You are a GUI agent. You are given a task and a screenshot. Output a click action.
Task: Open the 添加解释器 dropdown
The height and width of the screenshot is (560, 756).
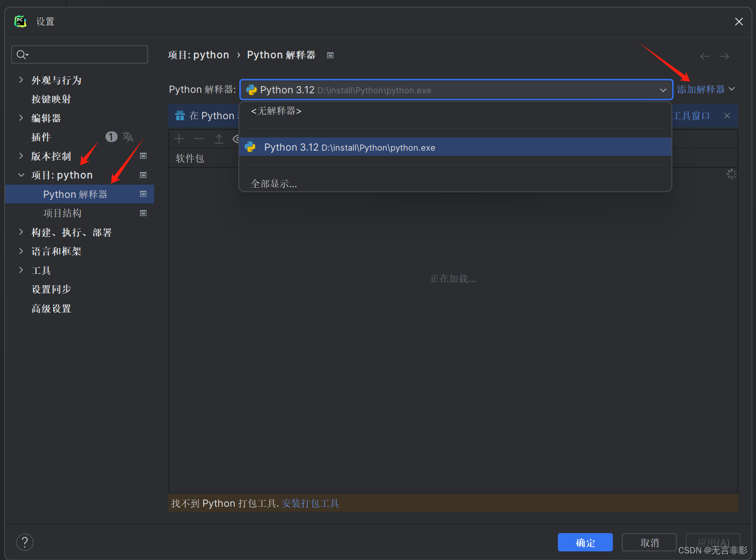coord(706,89)
